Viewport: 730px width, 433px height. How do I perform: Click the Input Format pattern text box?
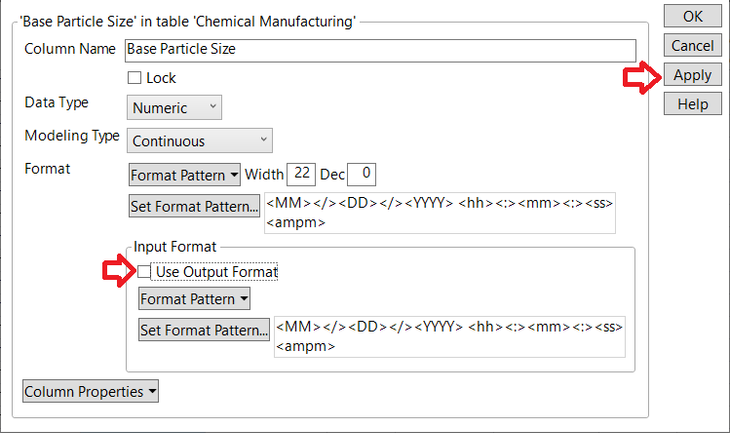pos(449,337)
